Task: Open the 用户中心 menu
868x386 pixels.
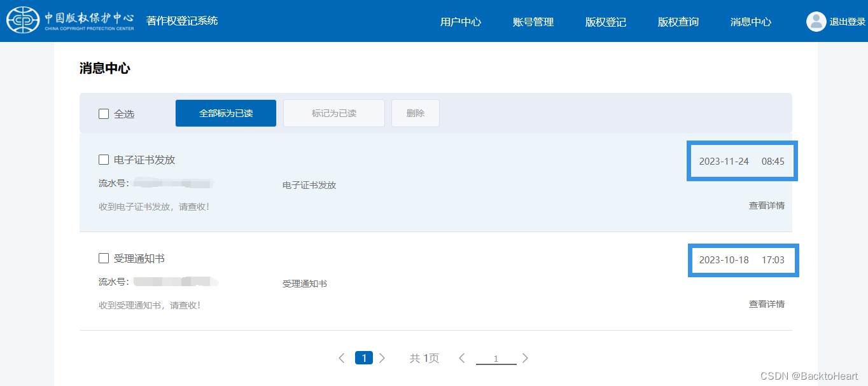Action: pyautogui.click(x=461, y=22)
